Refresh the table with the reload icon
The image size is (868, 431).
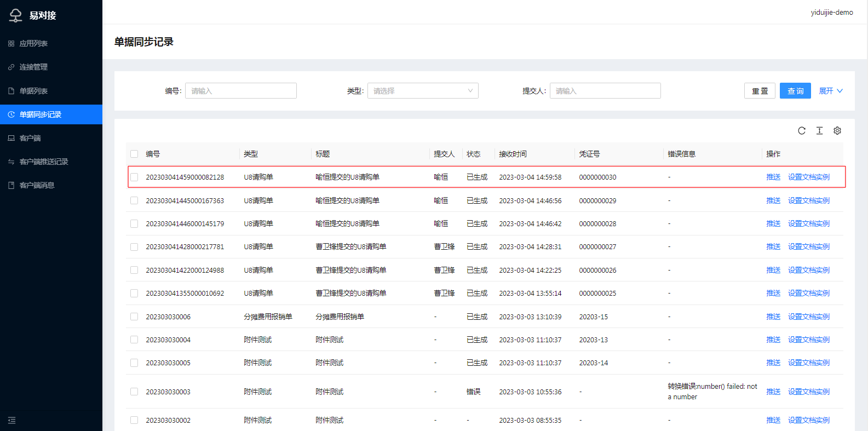point(802,130)
